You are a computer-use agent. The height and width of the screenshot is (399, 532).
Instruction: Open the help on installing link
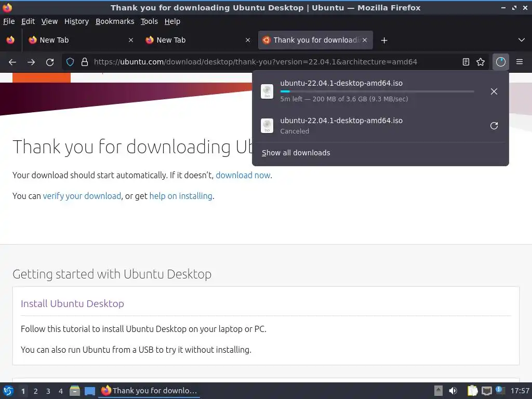click(x=181, y=196)
